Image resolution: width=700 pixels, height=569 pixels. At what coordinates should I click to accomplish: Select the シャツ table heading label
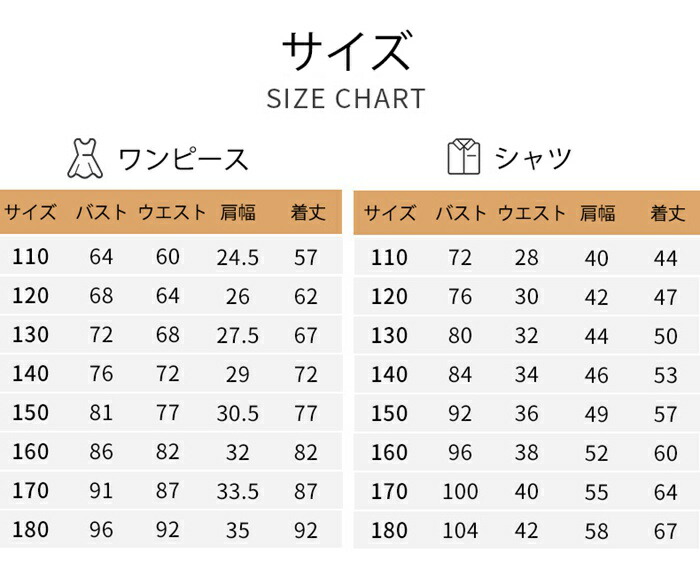(x=533, y=158)
